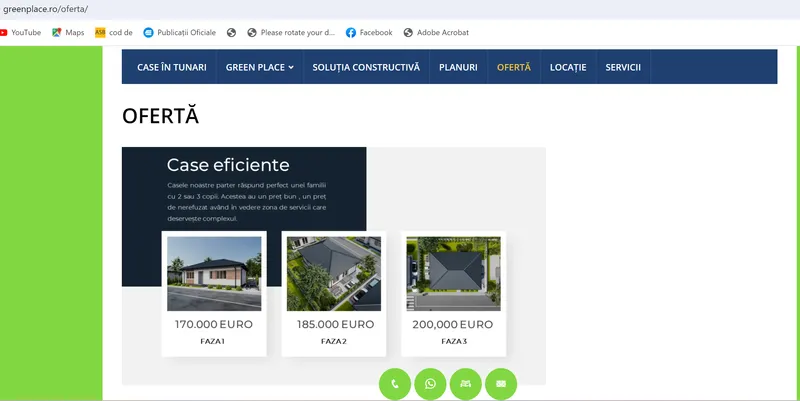Click SERVICII in the navigation bar

tap(623, 67)
